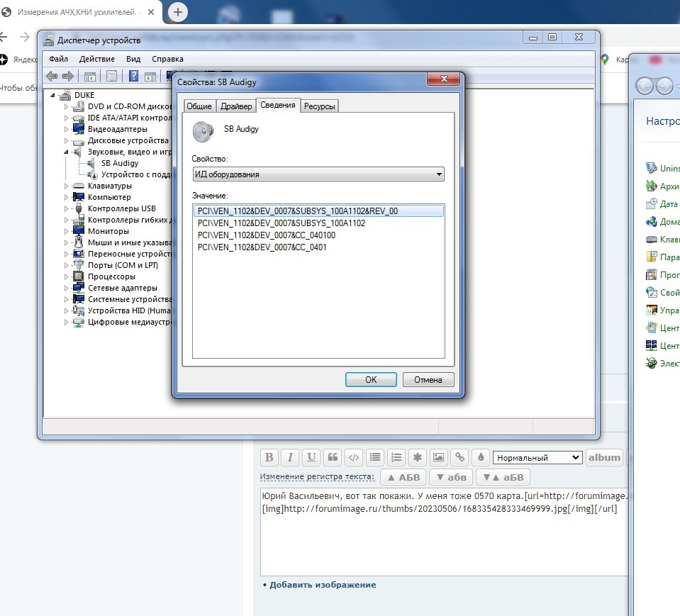Open the Нормальный font size dropdown
This screenshot has width=680, height=616.
pyautogui.click(x=537, y=458)
